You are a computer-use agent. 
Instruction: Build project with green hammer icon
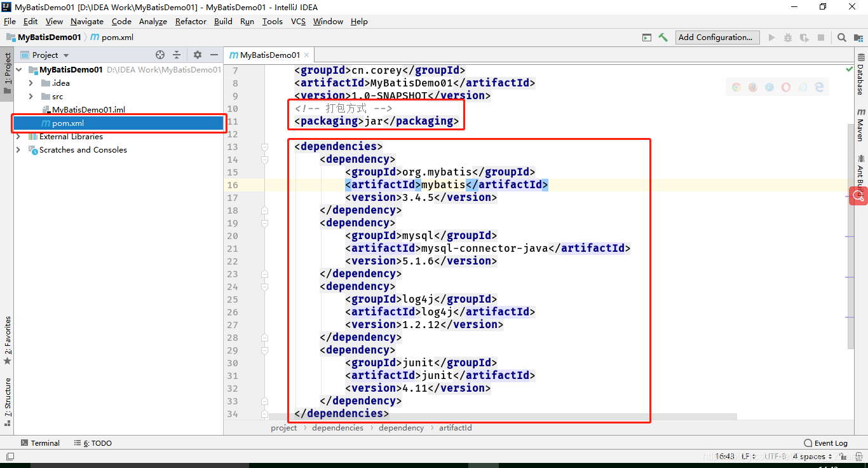coord(663,38)
